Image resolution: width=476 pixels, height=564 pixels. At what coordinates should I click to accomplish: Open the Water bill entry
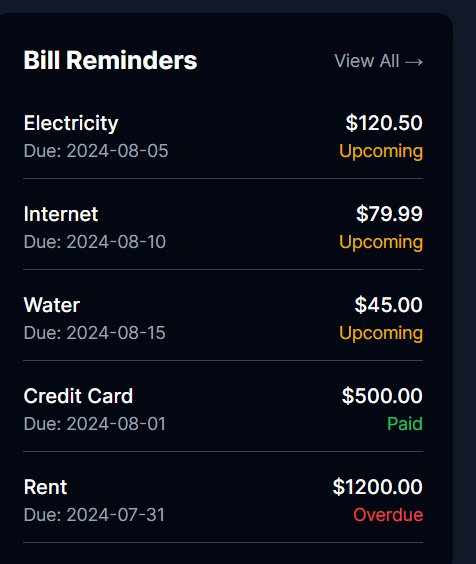coord(223,319)
